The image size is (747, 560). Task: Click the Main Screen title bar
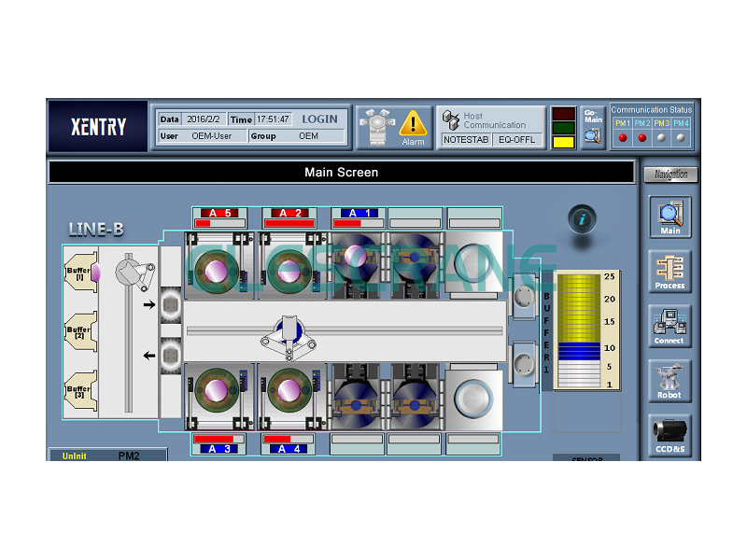tap(342, 173)
